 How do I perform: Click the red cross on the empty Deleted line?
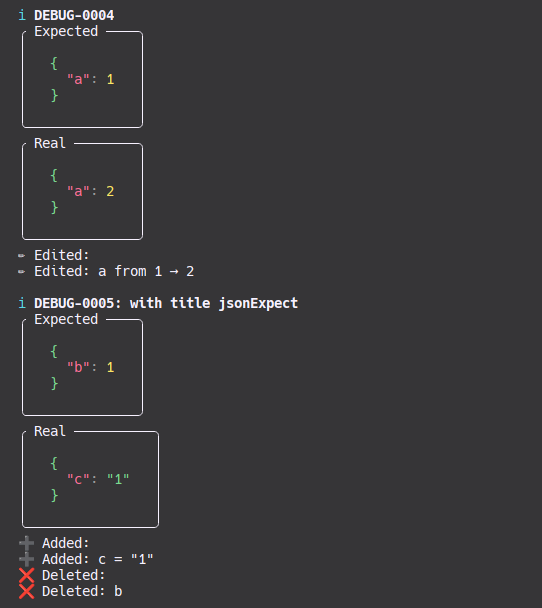[26, 575]
